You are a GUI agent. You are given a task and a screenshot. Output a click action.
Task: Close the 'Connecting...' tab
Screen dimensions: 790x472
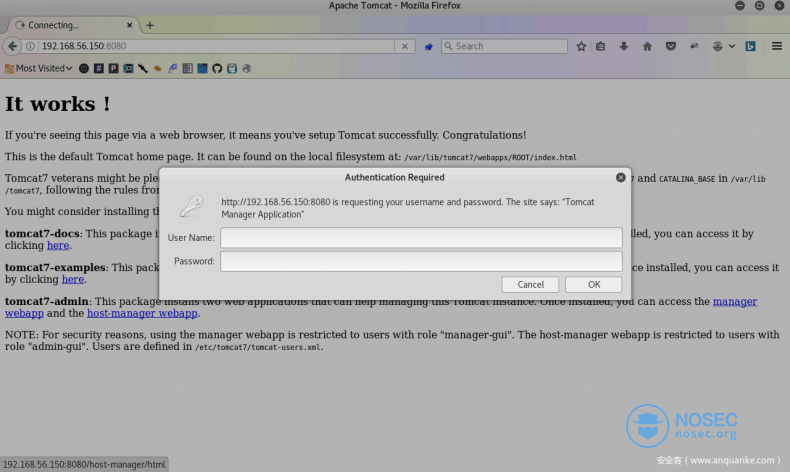[129, 25]
